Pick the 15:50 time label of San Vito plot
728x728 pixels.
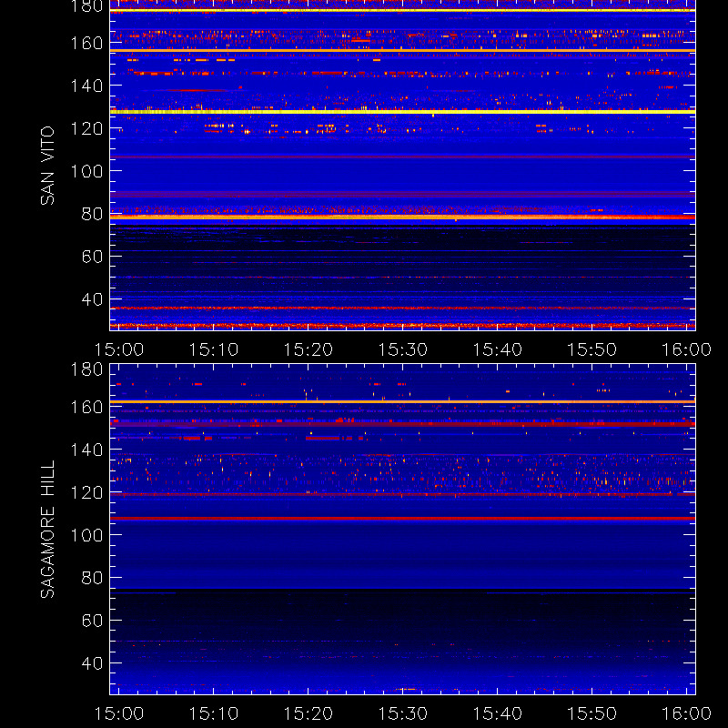click(592, 349)
